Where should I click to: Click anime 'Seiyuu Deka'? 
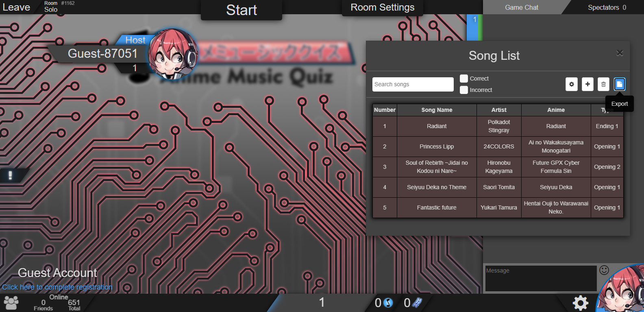tap(556, 187)
